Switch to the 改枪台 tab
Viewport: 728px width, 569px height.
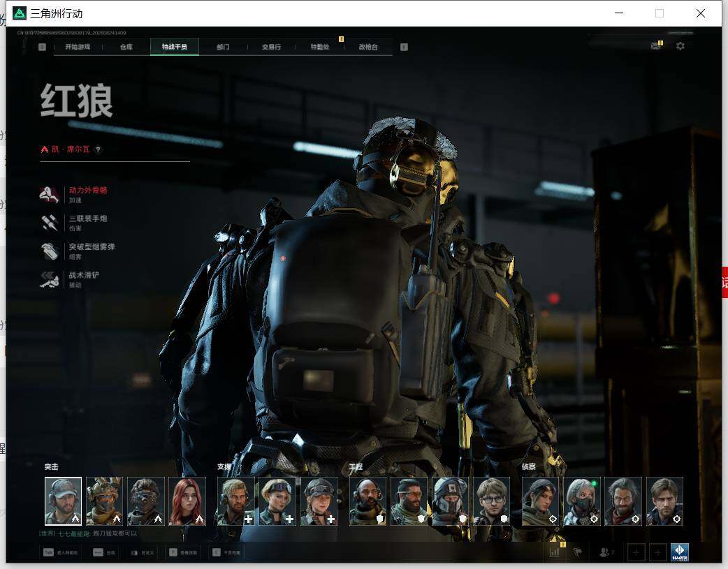368,47
